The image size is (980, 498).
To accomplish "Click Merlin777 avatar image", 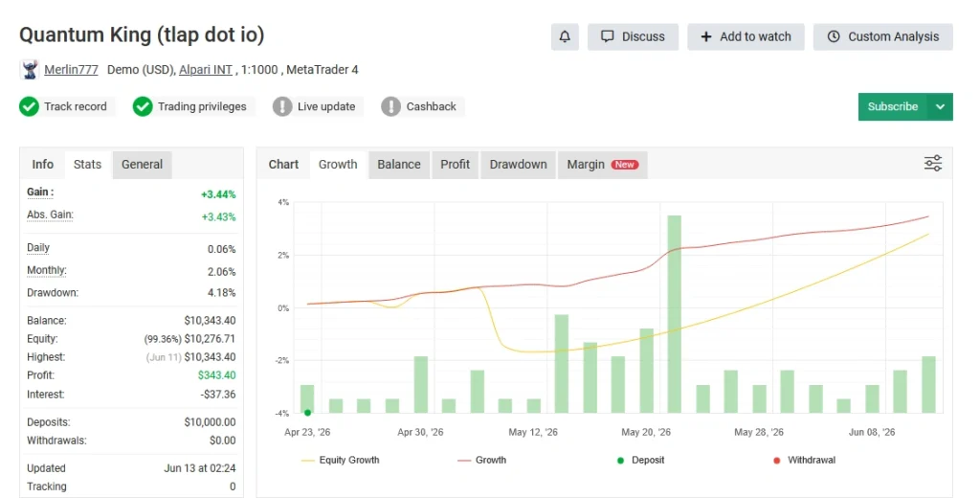I will (x=30, y=70).
